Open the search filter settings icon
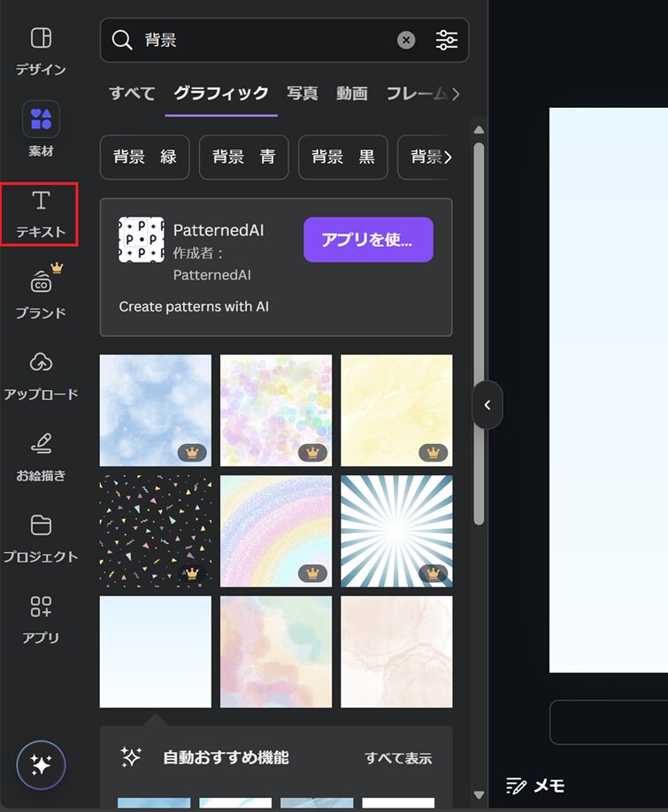Image resolution: width=668 pixels, height=812 pixels. (x=447, y=40)
